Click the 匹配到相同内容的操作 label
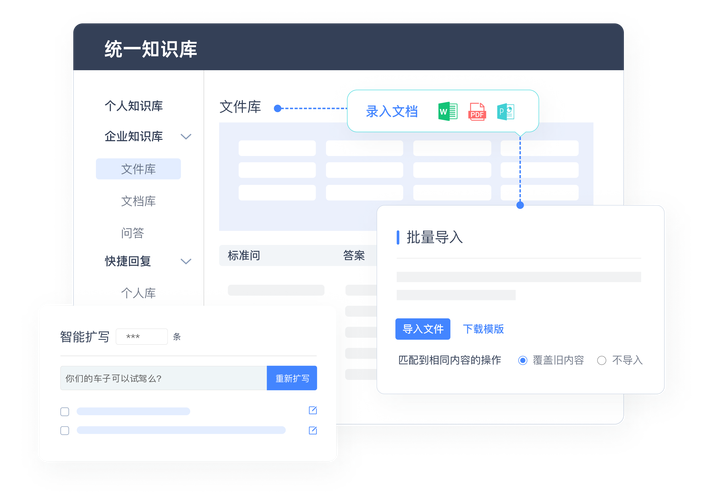712x500 pixels. pos(450,361)
